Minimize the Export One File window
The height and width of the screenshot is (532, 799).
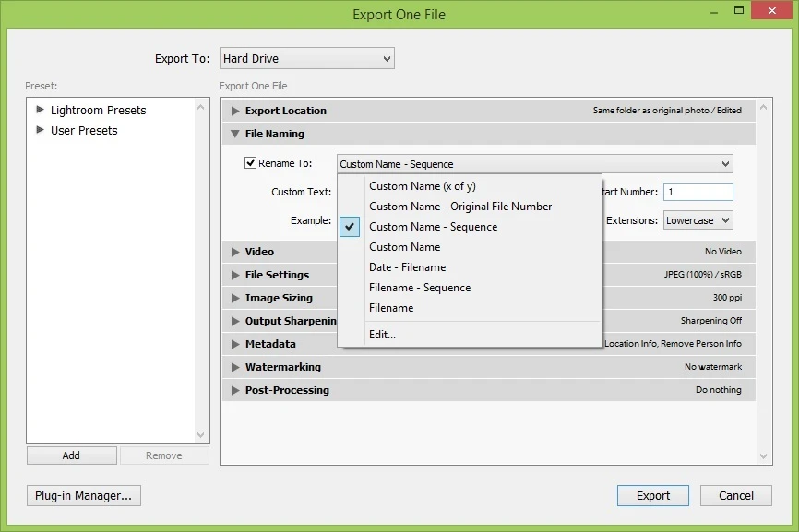coord(714,11)
